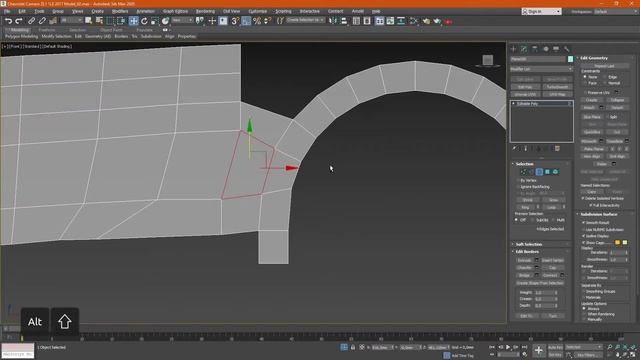Open the Motion command panel tab
This screenshot has height=360, width=640.
click(546, 49)
